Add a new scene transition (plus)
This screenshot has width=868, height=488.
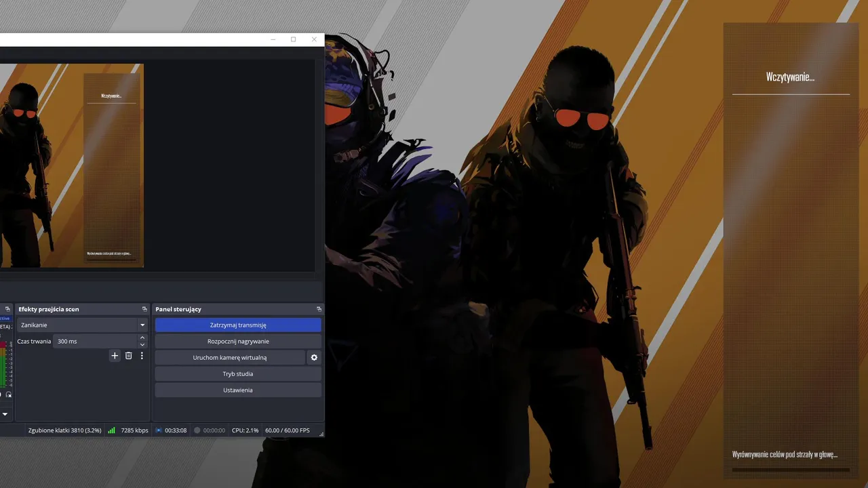click(115, 355)
